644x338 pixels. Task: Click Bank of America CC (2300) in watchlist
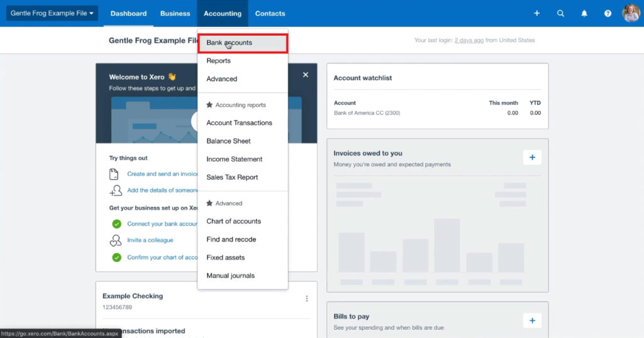click(367, 113)
